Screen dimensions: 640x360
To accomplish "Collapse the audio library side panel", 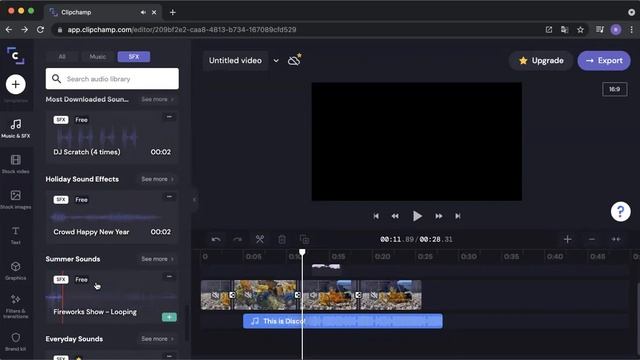I will (194, 200).
